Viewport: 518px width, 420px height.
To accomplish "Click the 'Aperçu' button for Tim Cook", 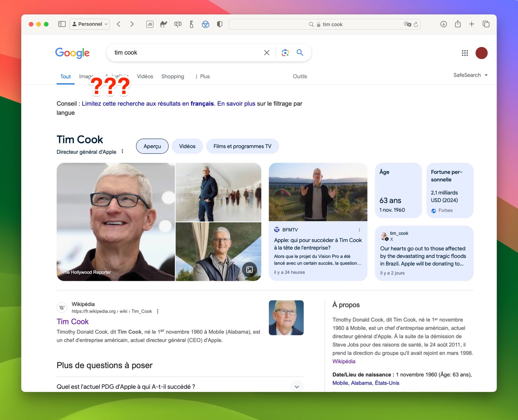I will pos(152,146).
